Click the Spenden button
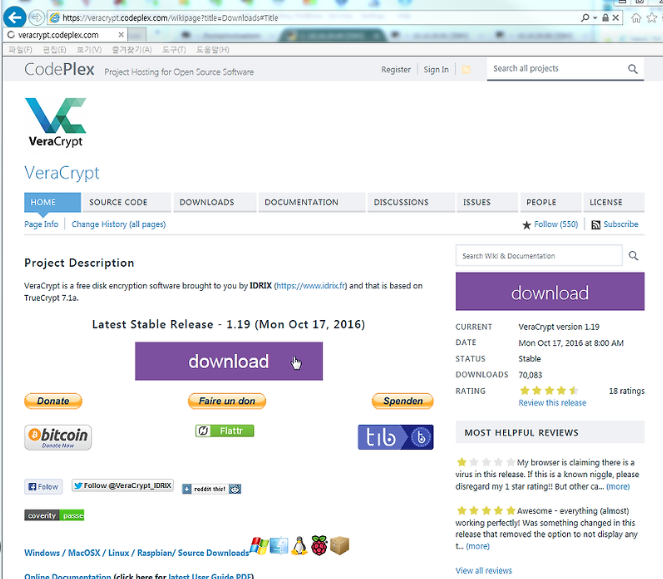 pyautogui.click(x=403, y=401)
